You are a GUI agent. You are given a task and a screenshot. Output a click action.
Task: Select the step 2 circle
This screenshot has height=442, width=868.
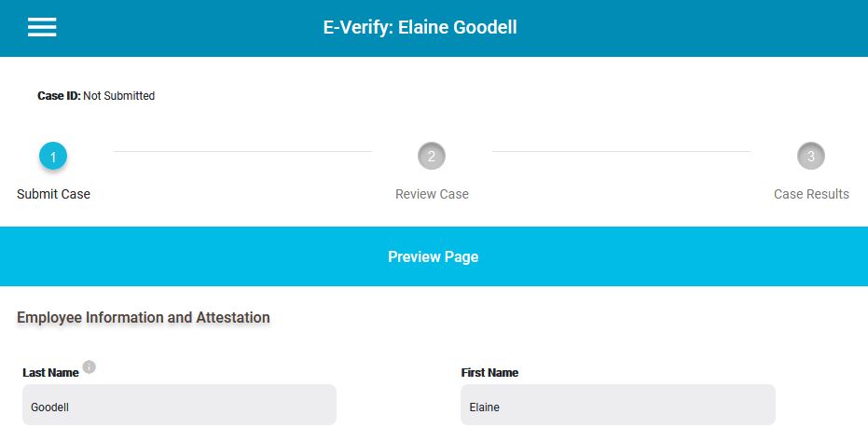[x=432, y=157]
